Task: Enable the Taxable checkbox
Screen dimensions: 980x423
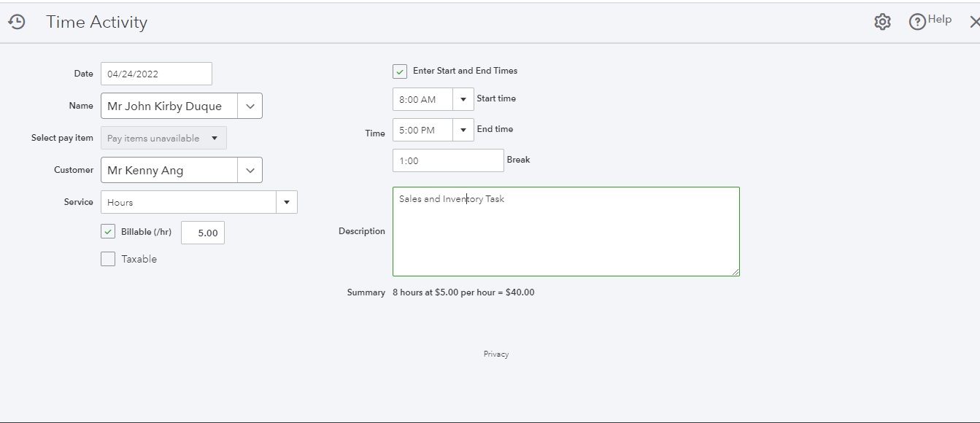Action: (108, 259)
